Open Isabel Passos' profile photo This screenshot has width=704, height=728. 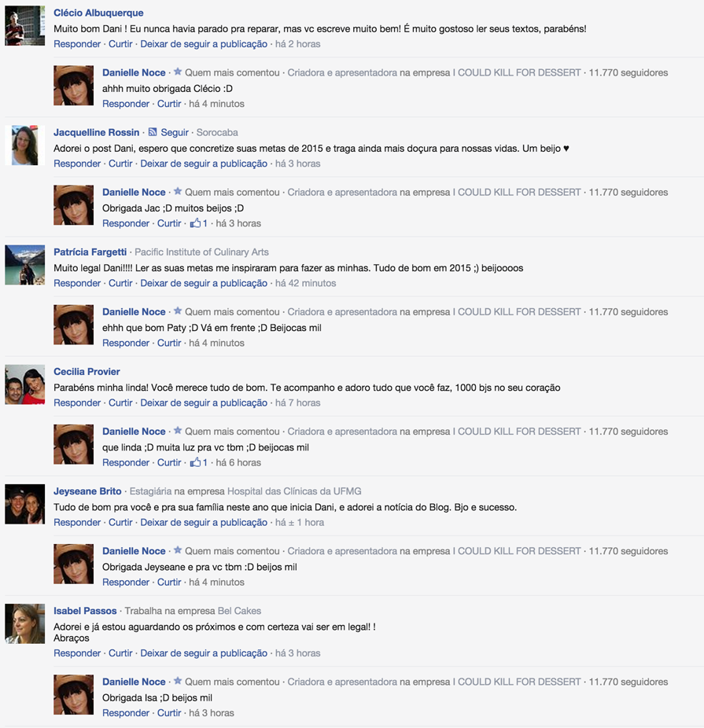tap(24, 623)
